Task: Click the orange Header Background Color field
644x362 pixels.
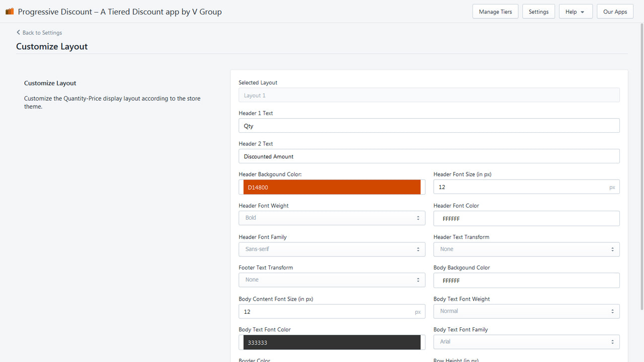Action: coord(332,187)
